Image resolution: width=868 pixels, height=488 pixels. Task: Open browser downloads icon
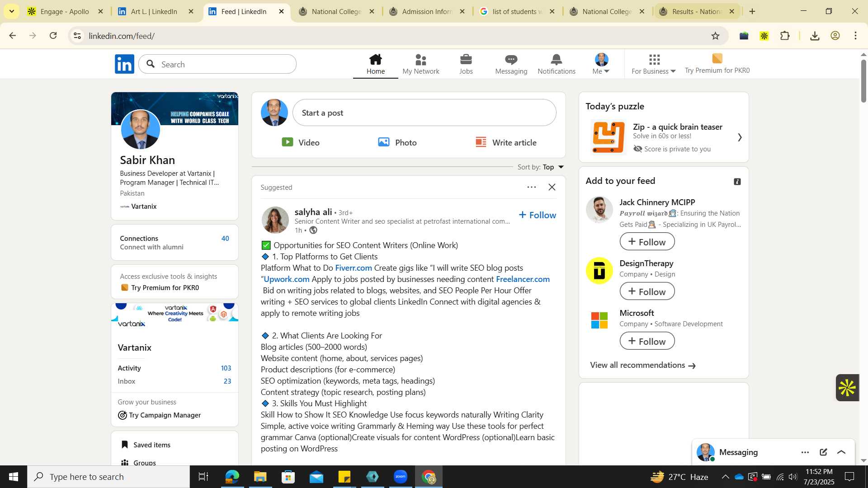pos(815,36)
